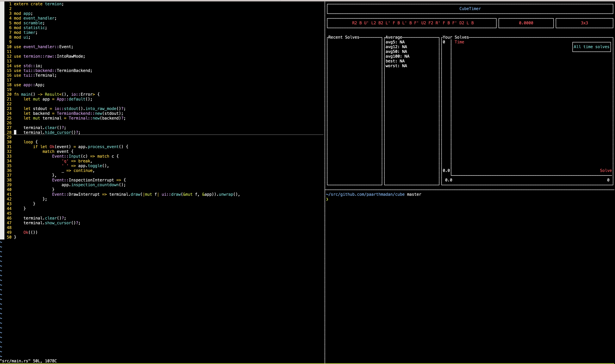Screen dimensions: 615x364
Task: Click the src/main.rs status line
Action: click(28, 361)
